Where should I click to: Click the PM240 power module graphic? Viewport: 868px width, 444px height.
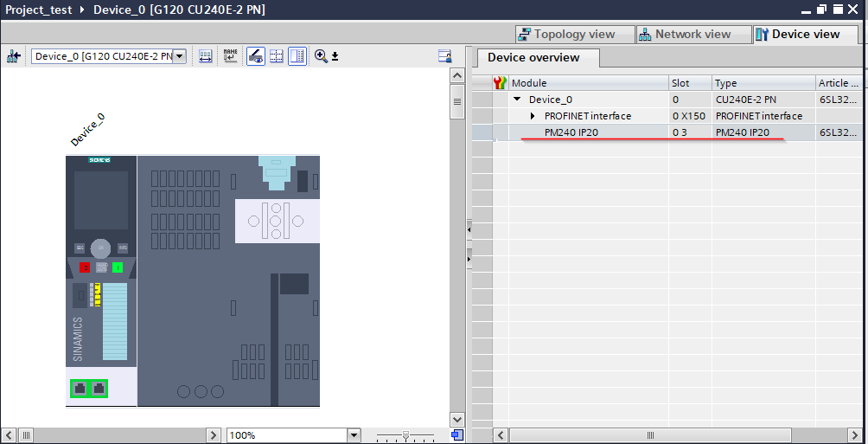point(228,280)
